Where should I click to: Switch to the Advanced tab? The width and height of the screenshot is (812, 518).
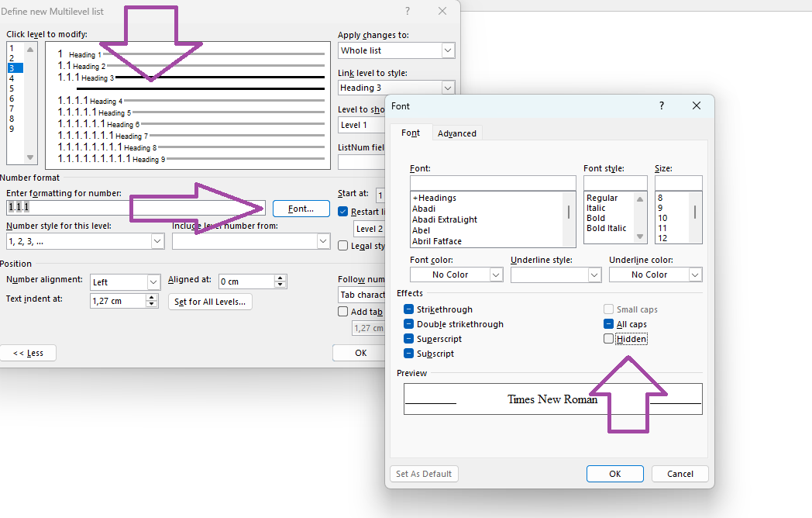tap(457, 133)
